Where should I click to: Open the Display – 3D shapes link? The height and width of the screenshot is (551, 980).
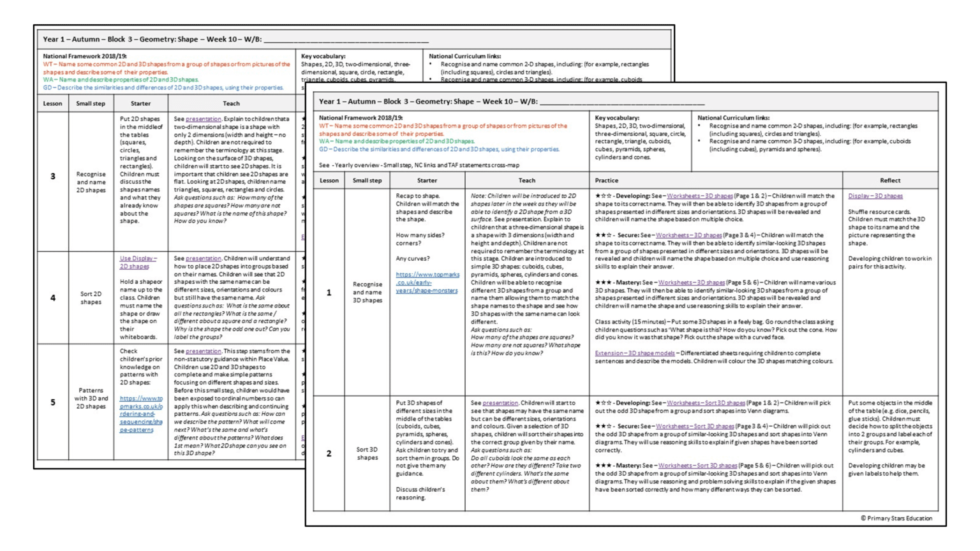(875, 196)
